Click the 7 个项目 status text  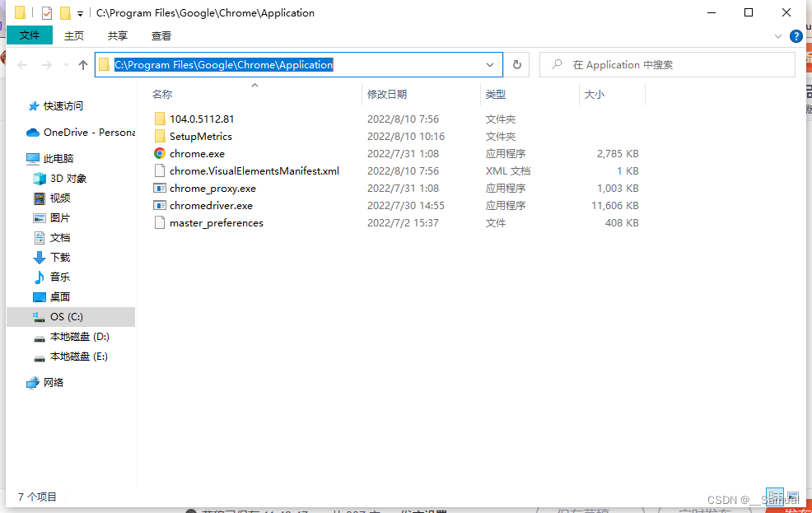[37, 497]
